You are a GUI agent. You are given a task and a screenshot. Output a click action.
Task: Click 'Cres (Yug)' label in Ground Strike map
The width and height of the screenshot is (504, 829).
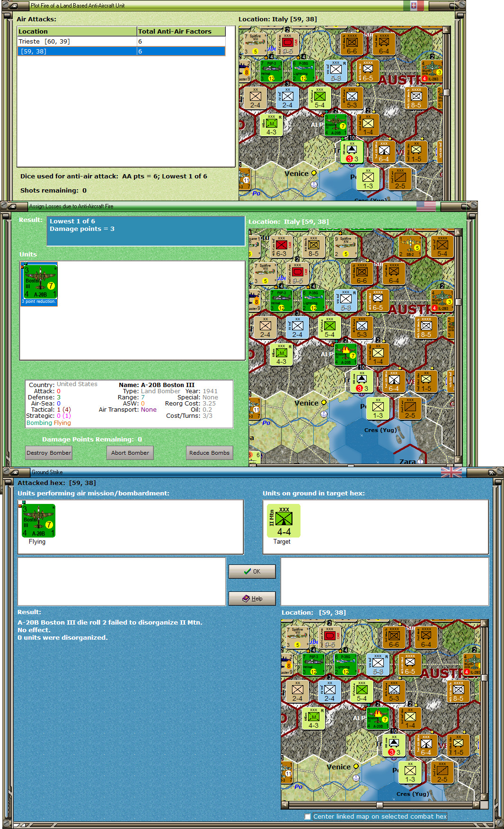(x=413, y=794)
